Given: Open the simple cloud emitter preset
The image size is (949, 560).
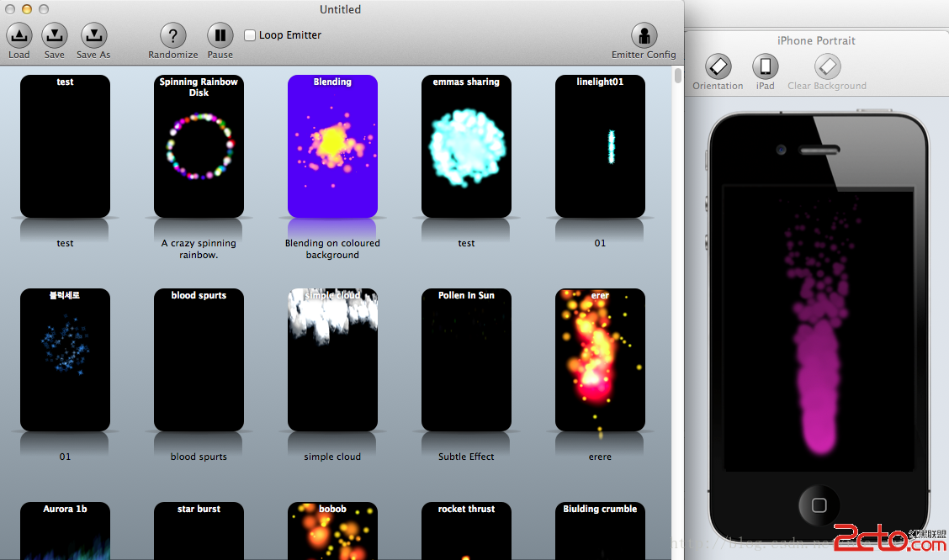Looking at the screenshot, I should coord(332,360).
